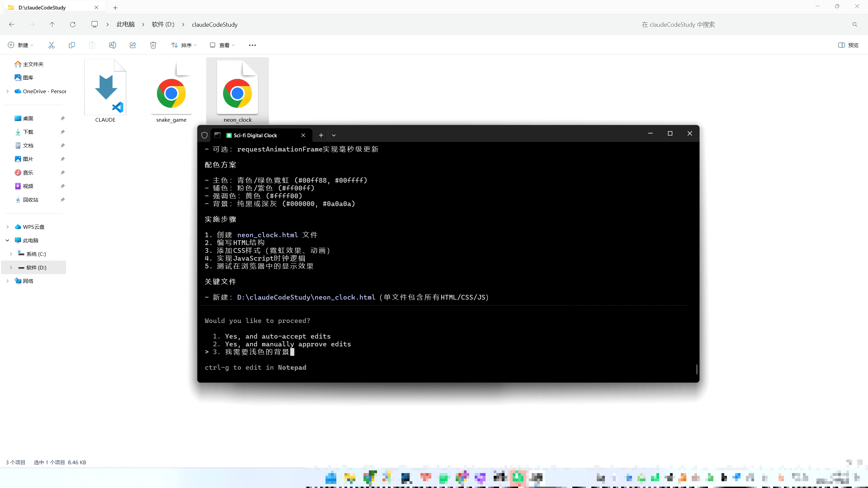Click the Refresh button in navigation bar

[73, 24]
